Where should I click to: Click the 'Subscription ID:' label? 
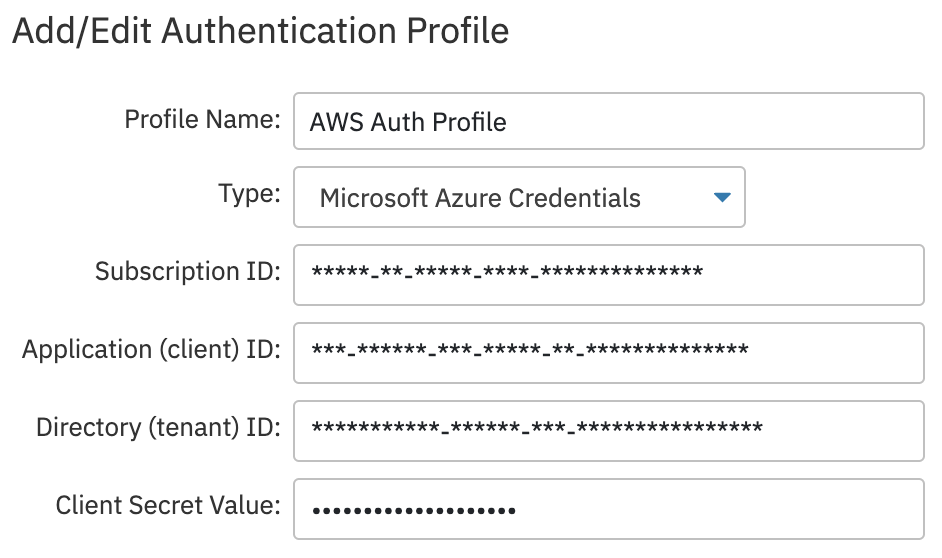coord(187,271)
